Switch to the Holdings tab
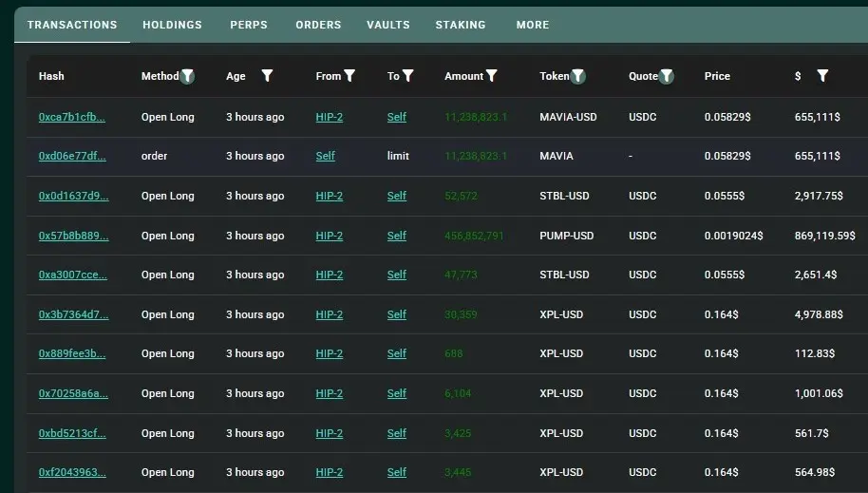Screen dimensions: 868x493 (x=172, y=25)
